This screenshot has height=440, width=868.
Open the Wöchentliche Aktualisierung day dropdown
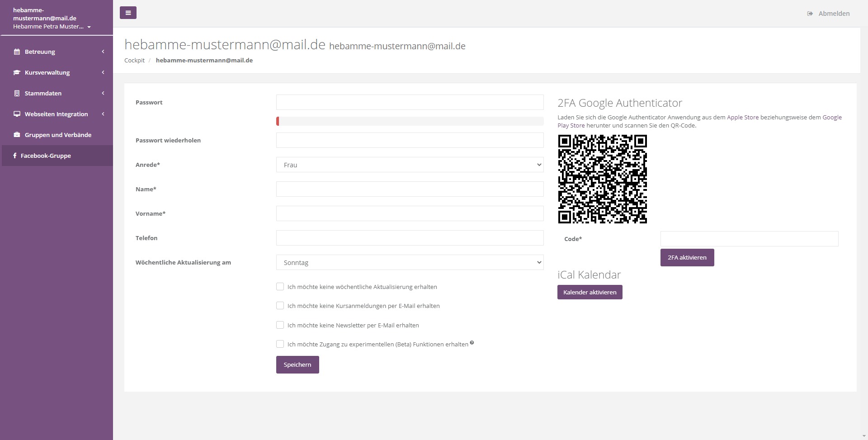pos(410,263)
